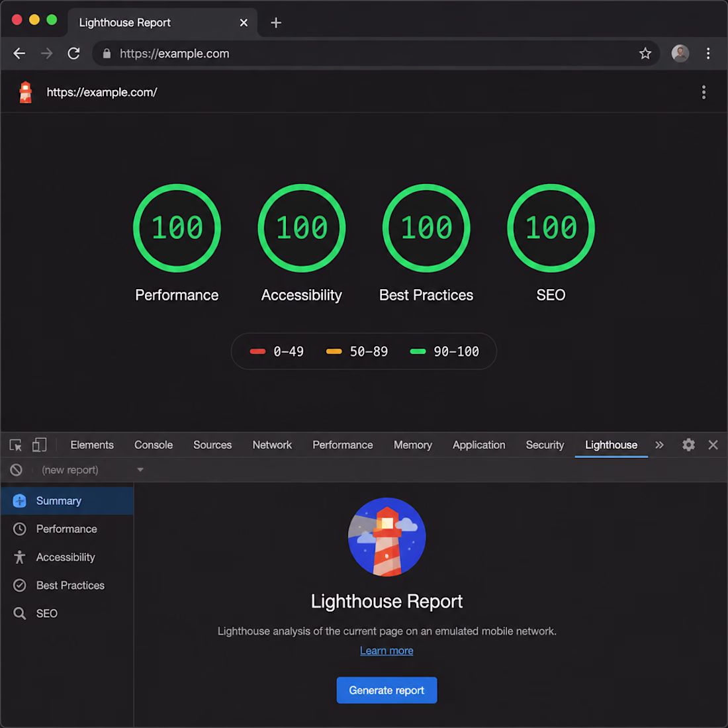Click the address bar showing https://example.com
This screenshot has width=728, height=728.
[375, 54]
